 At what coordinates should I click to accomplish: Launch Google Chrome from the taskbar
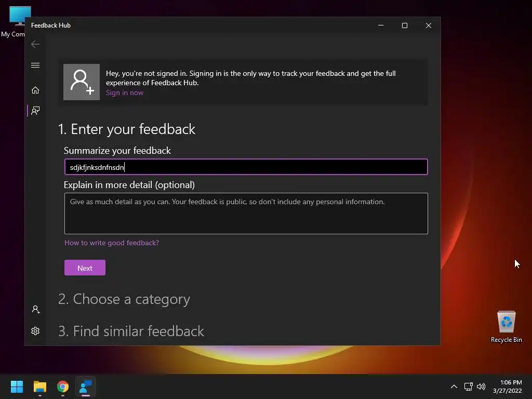tap(63, 387)
